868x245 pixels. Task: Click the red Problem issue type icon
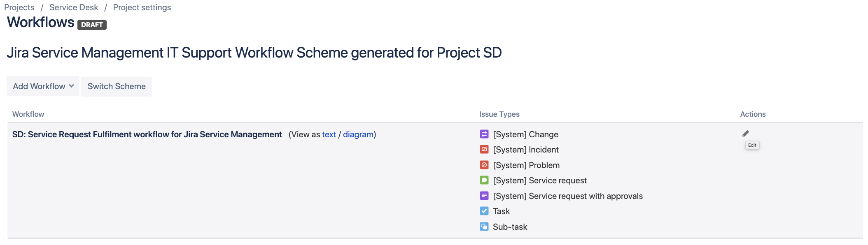click(484, 165)
